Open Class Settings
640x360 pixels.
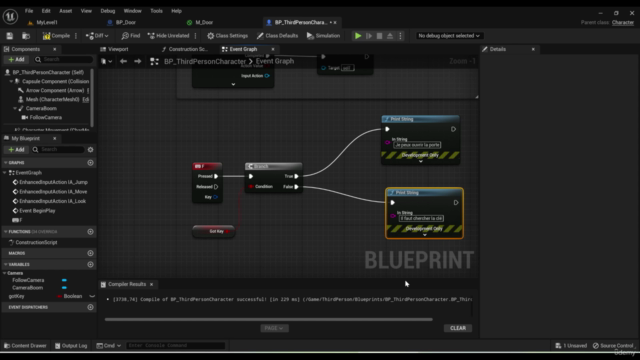(227, 36)
